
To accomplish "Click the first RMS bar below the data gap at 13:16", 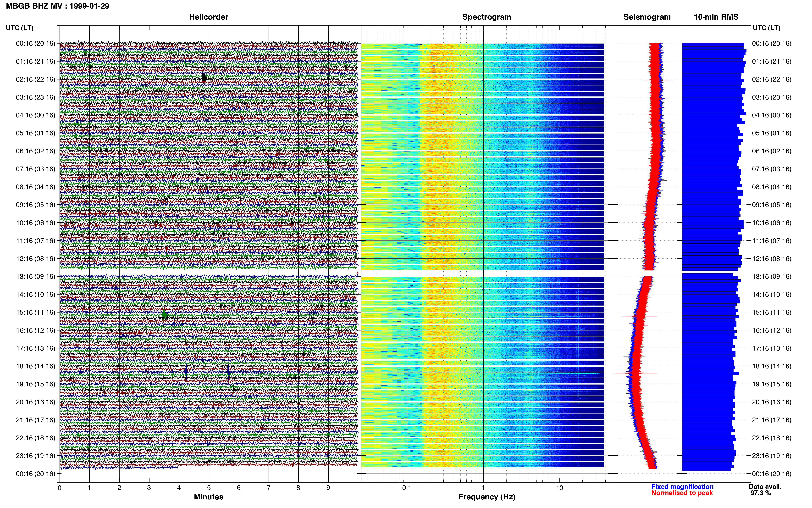I will point(707,275).
